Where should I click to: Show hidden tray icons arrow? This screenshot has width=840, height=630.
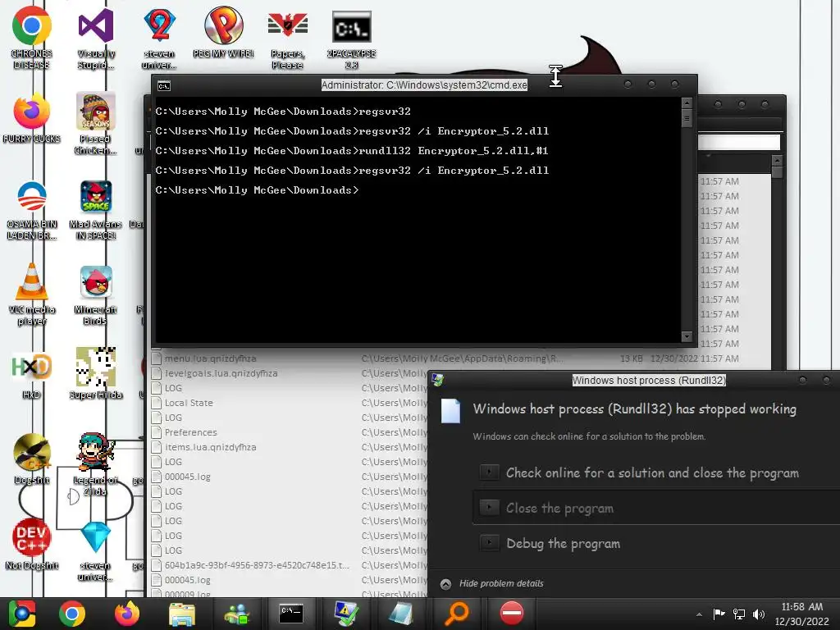tap(699, 614)
